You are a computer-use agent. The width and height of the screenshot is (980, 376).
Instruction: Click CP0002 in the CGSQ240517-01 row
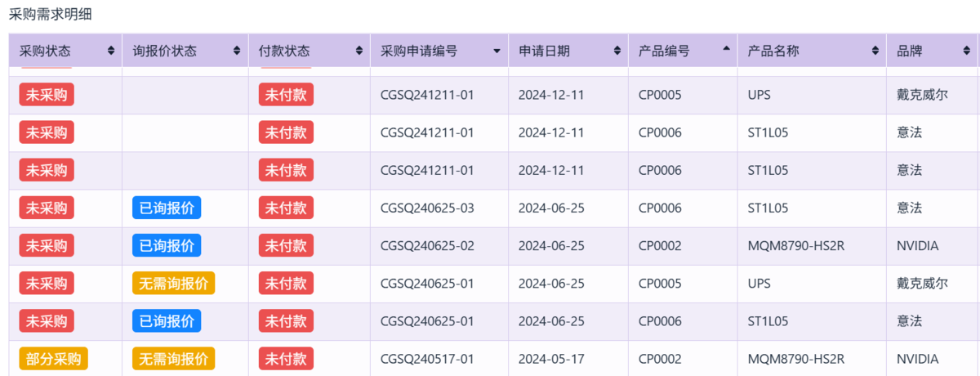660,359
